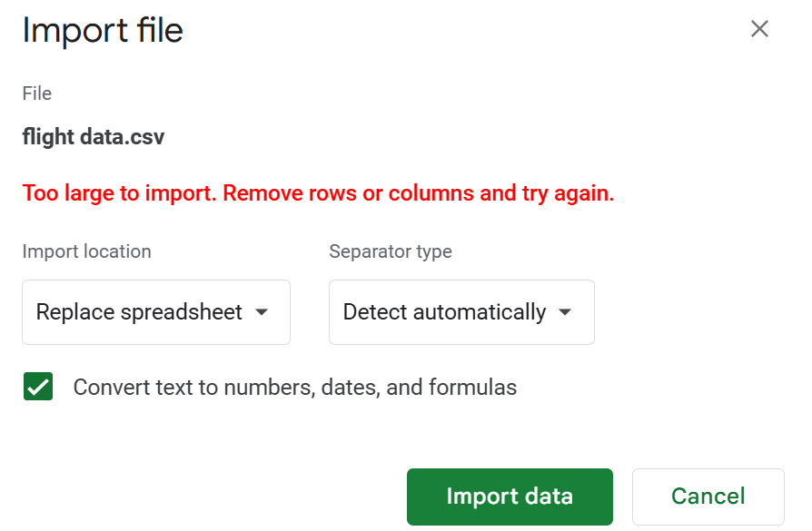Select the Detect automatically separator field
The image size is (812, 531).
click(x=461, y=312)
